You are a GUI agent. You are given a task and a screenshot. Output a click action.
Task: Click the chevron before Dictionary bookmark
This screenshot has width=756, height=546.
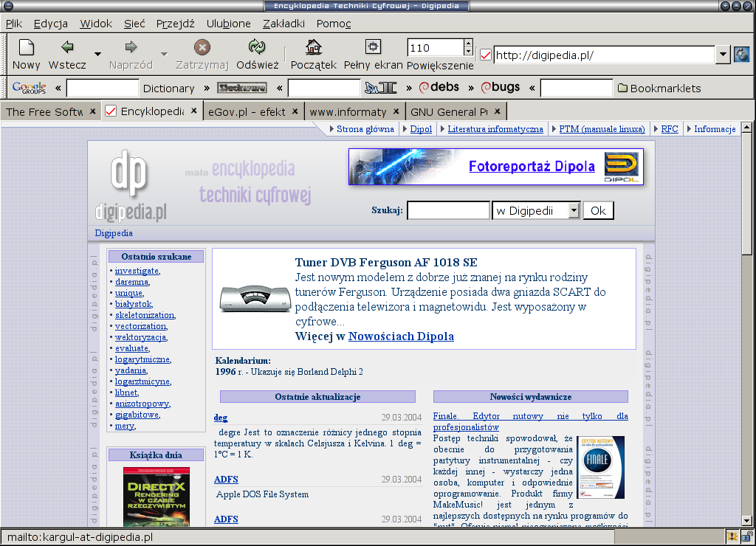tap(58, 89)
